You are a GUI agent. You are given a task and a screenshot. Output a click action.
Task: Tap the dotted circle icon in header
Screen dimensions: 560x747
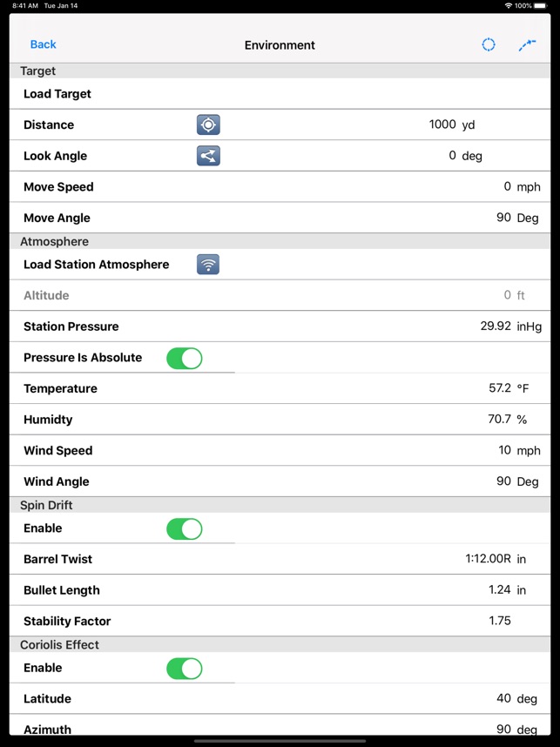coord(489,44)
